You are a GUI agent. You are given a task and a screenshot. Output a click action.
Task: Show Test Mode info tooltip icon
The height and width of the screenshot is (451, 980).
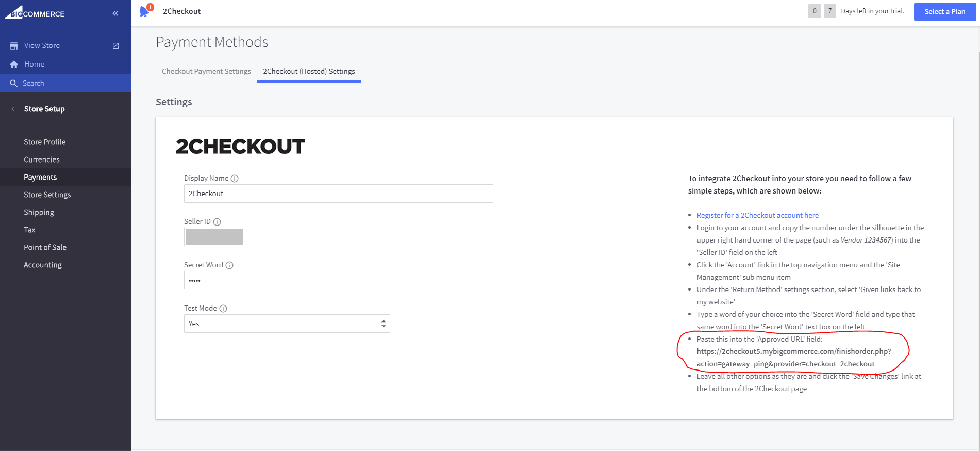[x=223, y=309]
